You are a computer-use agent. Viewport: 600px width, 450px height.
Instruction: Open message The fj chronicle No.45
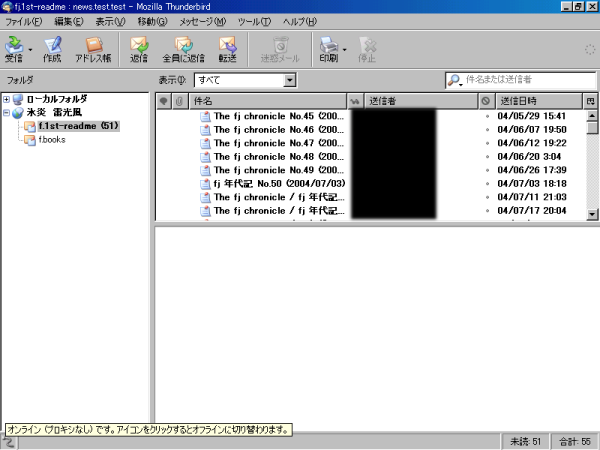(279, 116)
